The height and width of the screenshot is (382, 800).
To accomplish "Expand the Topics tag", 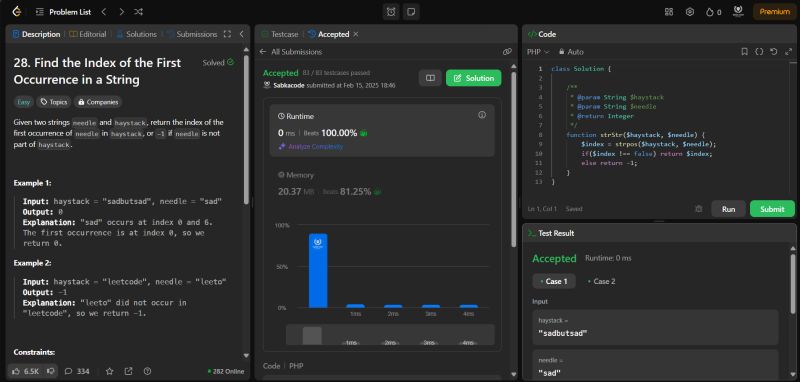I will [54, 102].
